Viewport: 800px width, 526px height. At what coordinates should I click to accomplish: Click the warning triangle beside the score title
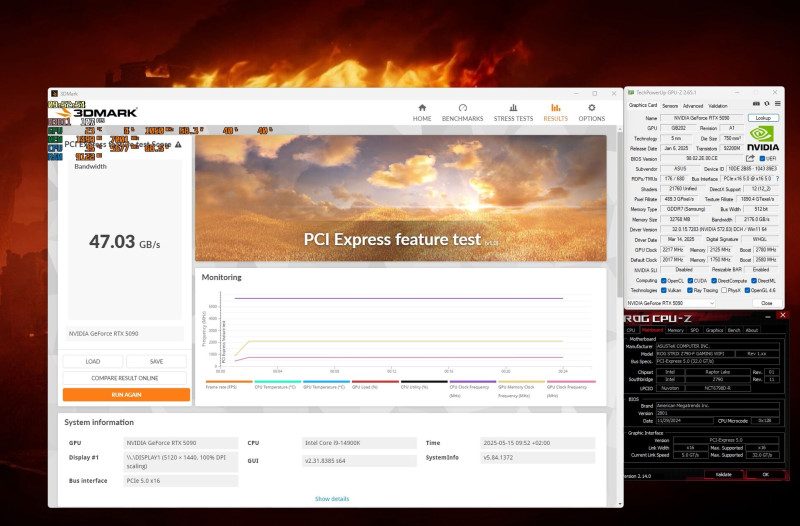click(178, 145)
